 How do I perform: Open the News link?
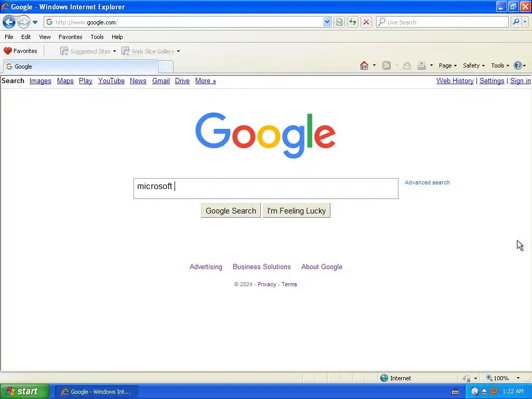[138, 81]
